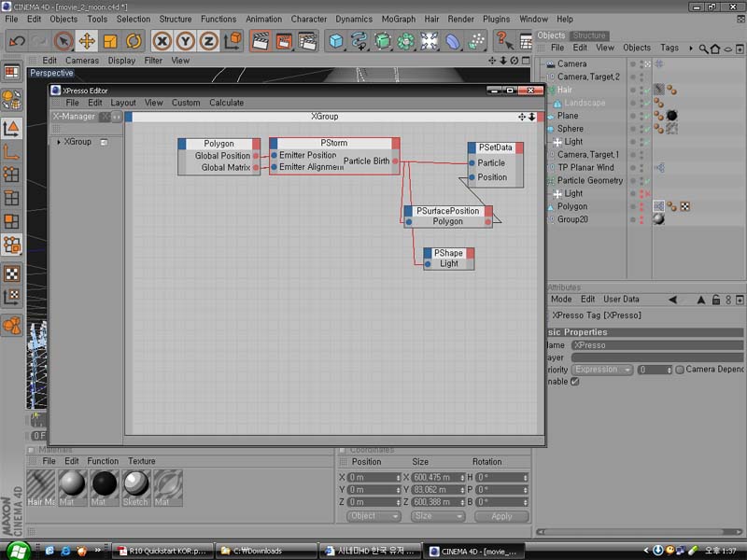The width and height of the screenshot is (747, 560).
Task: Toggle the lock icon in Attributes panel
Action: [x=715, y=300]
